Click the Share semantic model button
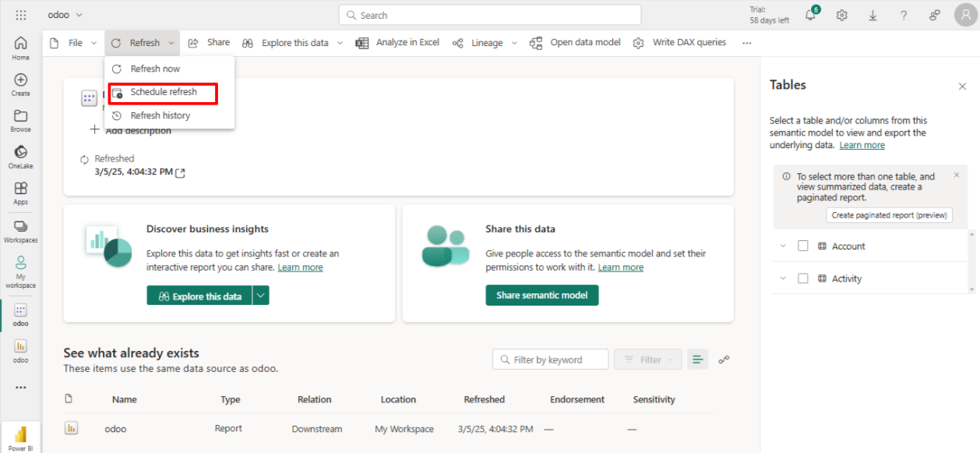This screenshot has height=453, width=980. point(541,296)
